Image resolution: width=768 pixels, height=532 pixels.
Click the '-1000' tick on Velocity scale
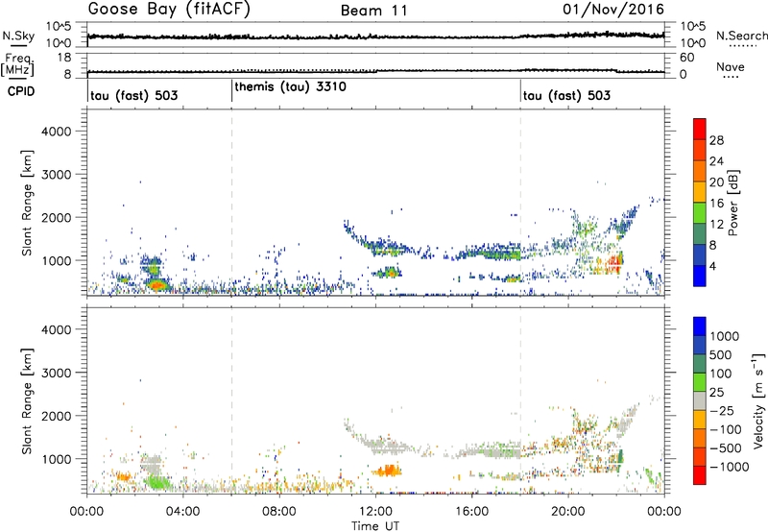(x=729, y=467)
